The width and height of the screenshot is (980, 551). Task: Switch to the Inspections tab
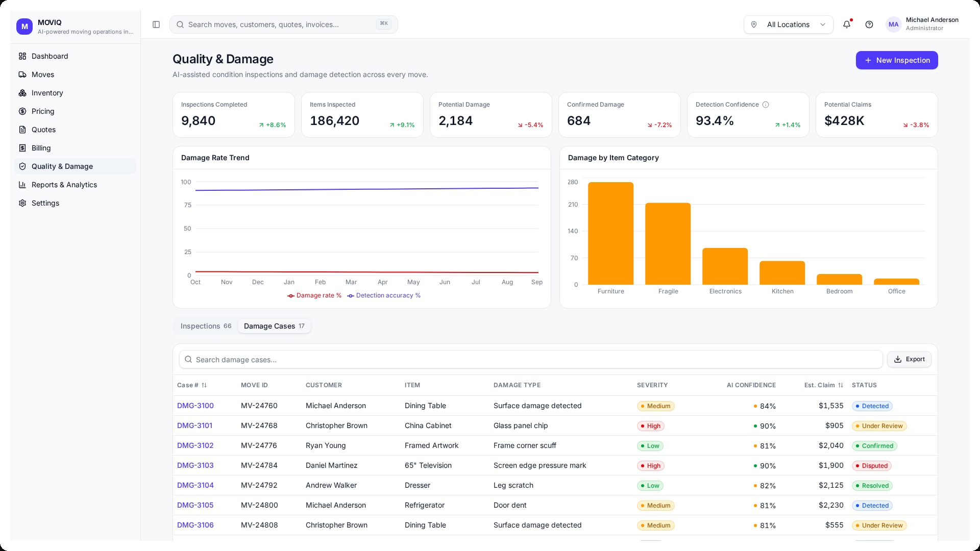[x=206, y=326]
